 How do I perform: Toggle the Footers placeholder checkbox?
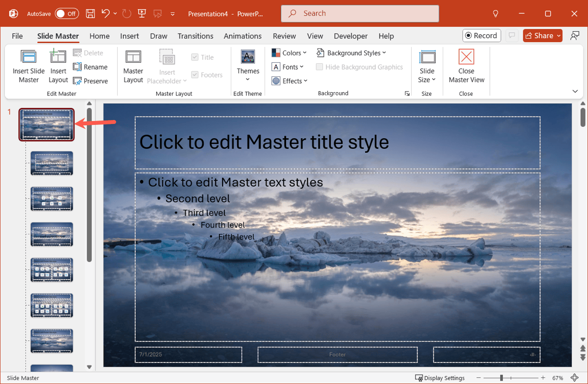click(195, 75)
